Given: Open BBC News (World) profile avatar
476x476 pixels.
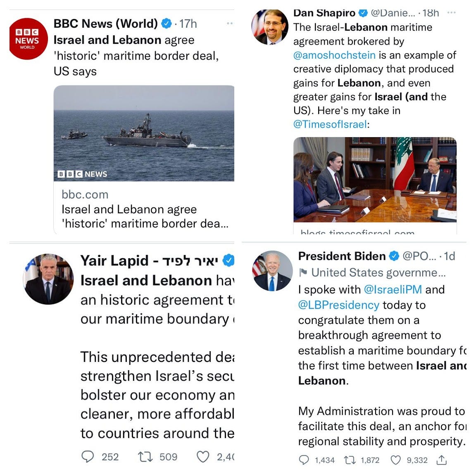Looking at the screenshot, I should 28,39.
